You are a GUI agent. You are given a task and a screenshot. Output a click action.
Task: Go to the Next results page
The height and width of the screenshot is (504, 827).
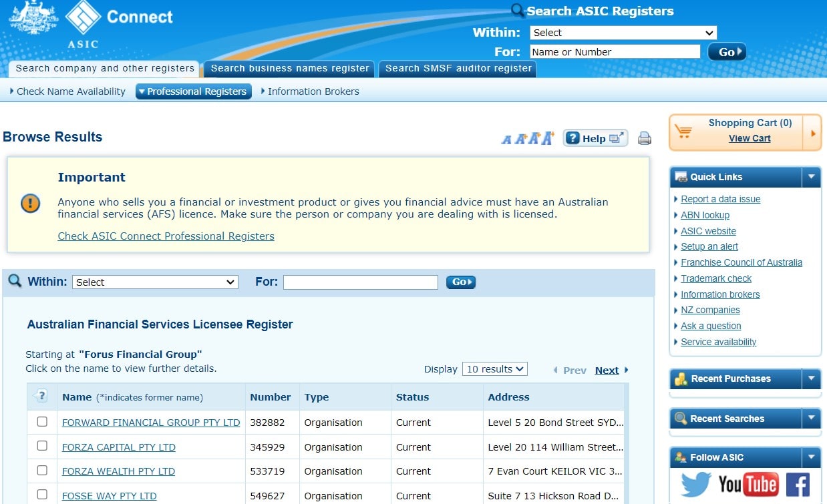607,370
